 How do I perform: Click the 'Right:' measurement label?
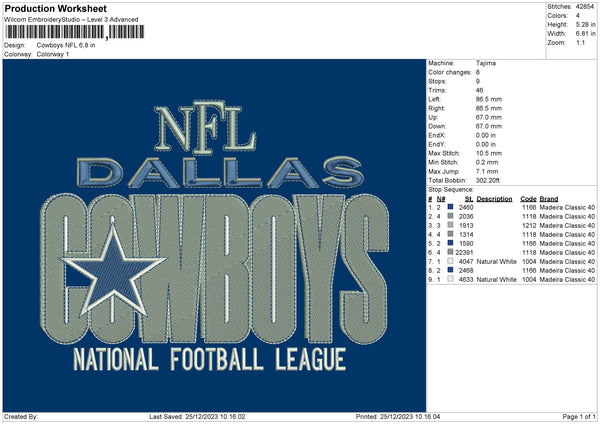click(436, 108)
